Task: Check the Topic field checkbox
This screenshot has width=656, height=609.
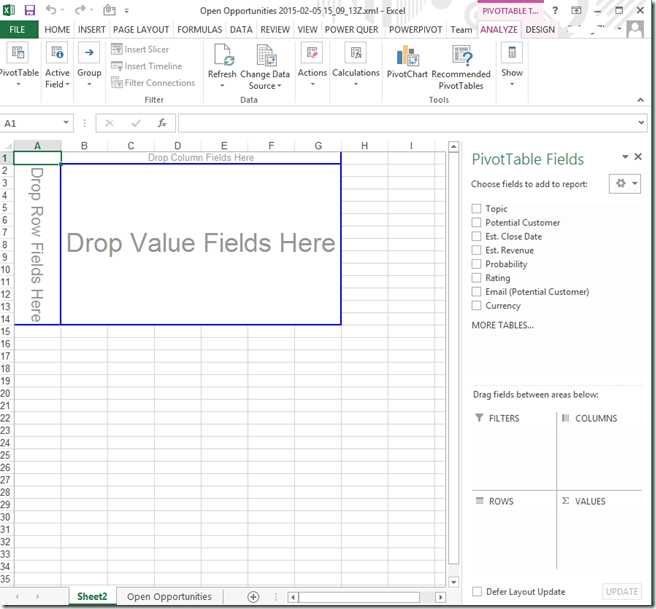Action: (476, 209)
